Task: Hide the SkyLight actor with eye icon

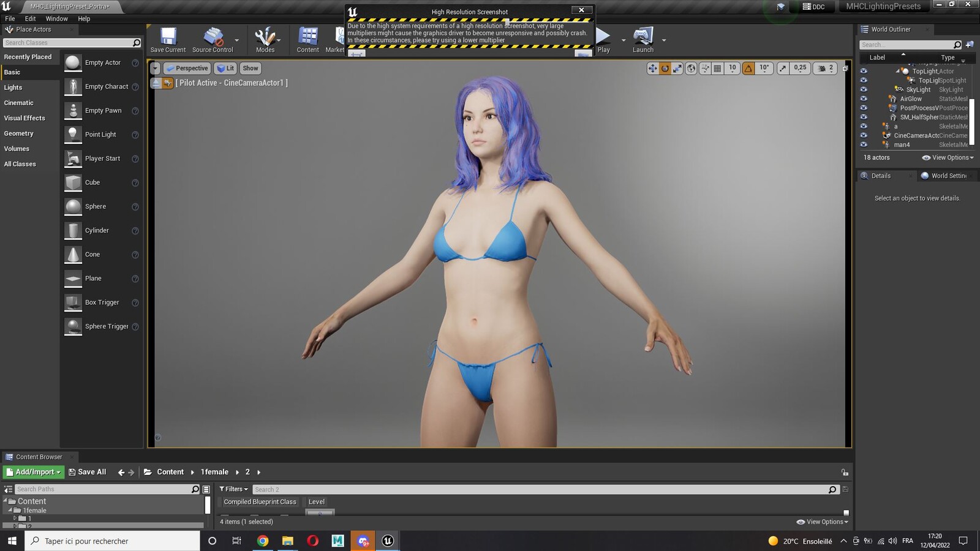Action: [x=864, y=89]
